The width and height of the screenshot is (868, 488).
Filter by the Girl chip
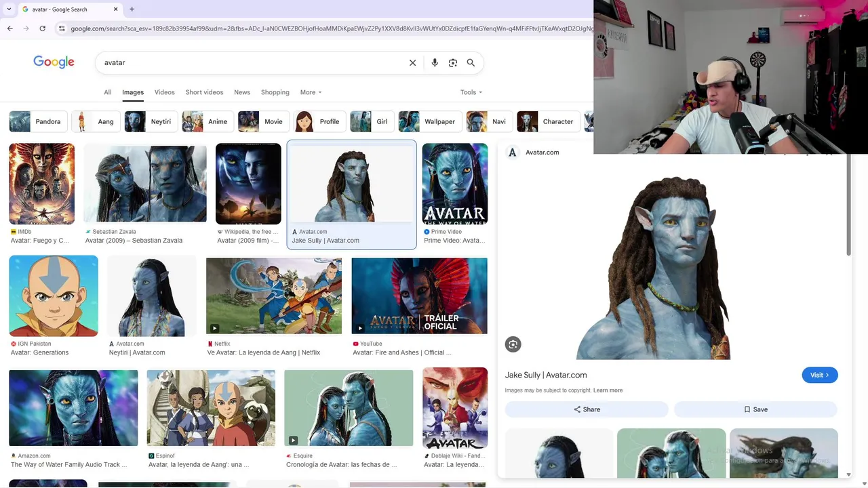[x=372, y=121]
